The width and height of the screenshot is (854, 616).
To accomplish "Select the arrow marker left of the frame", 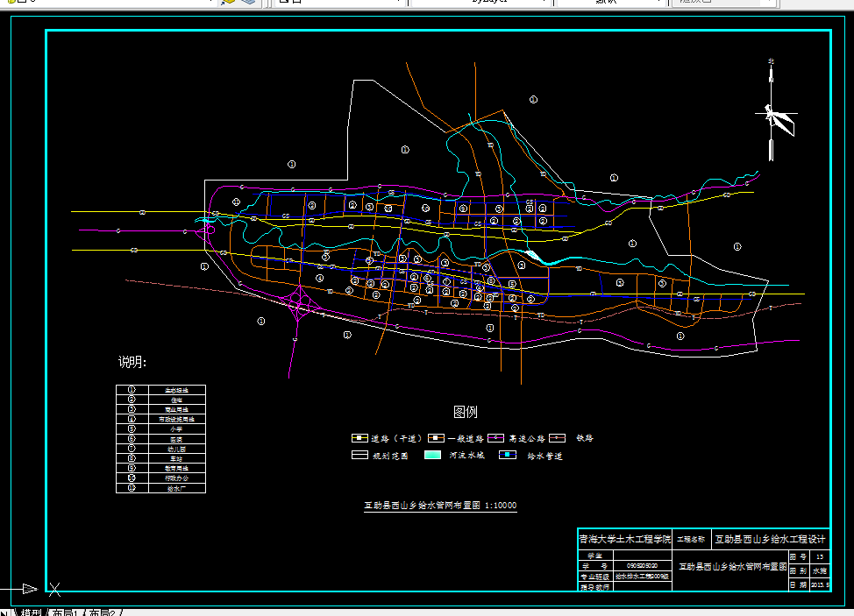I will 30,589.
